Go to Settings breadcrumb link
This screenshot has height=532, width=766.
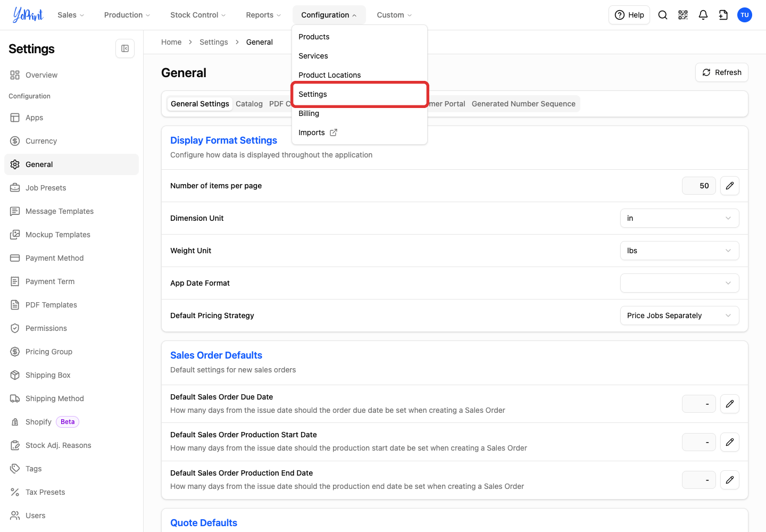point(214,42)
